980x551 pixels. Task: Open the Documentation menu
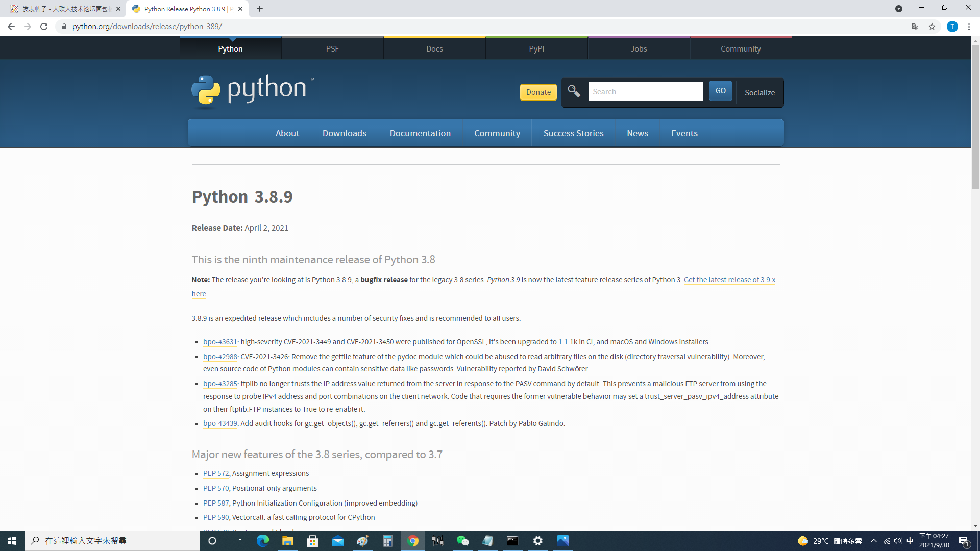point(420,133)
